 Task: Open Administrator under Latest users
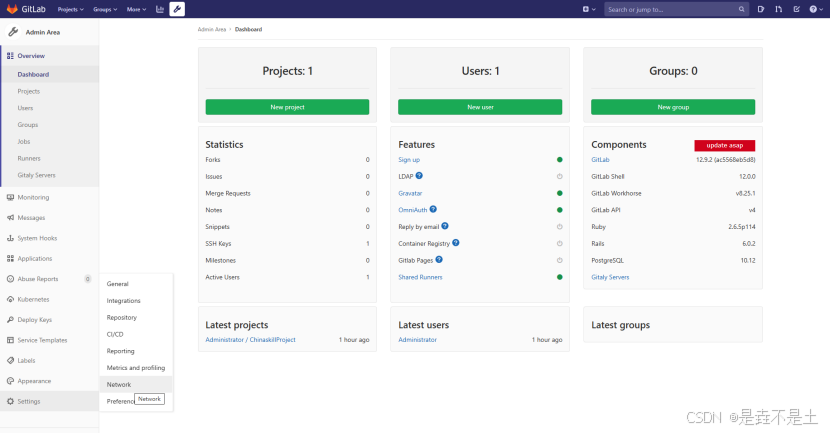(418, 340)
